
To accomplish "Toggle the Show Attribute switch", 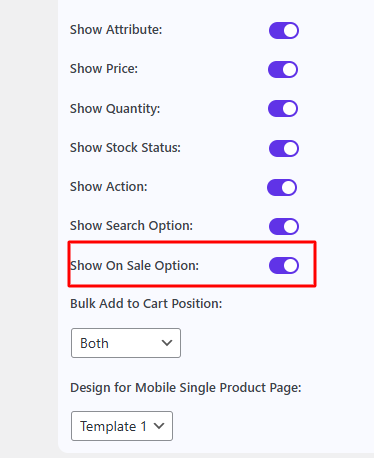I will coord(284,30).
